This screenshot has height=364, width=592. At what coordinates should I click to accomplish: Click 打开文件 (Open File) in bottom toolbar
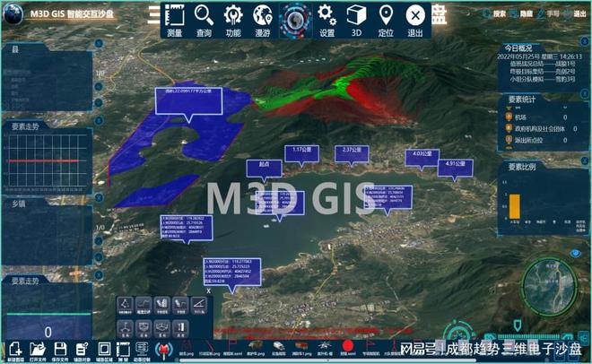click(x=37, y=350)
